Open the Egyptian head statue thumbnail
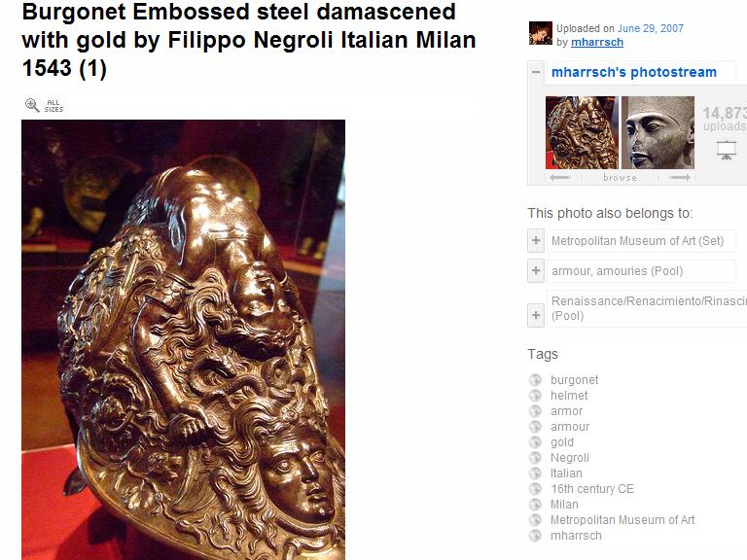The width and height of the screenshot is (747, 560). coord(658,132)
